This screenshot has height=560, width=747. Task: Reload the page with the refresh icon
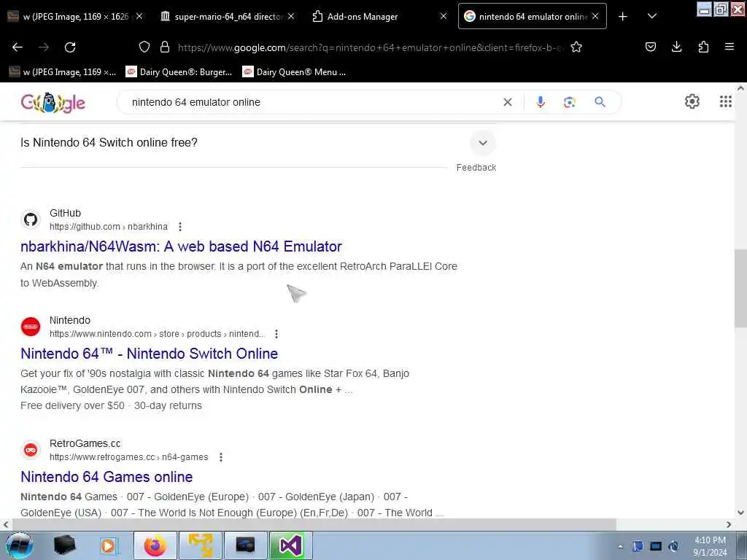(x=70, y=47)
